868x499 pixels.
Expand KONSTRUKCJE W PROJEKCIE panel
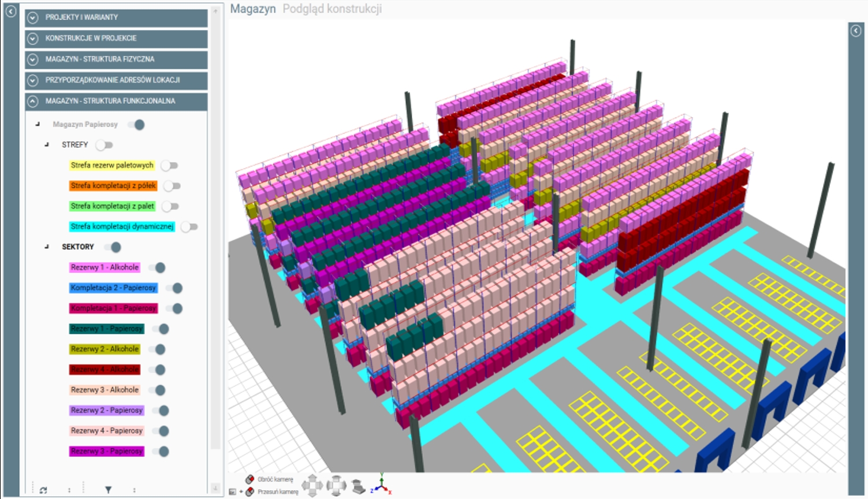pyautogui.click(x=33, y=38)
